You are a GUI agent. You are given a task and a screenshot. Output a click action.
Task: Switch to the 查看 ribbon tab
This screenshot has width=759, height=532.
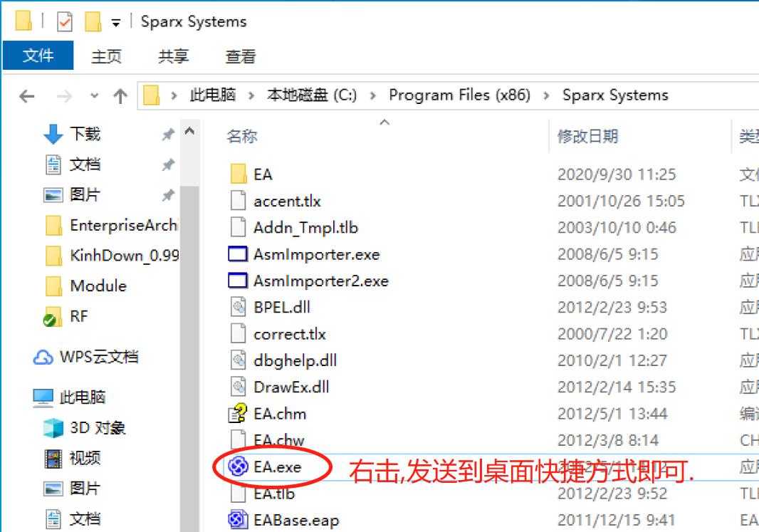point(241,57)
